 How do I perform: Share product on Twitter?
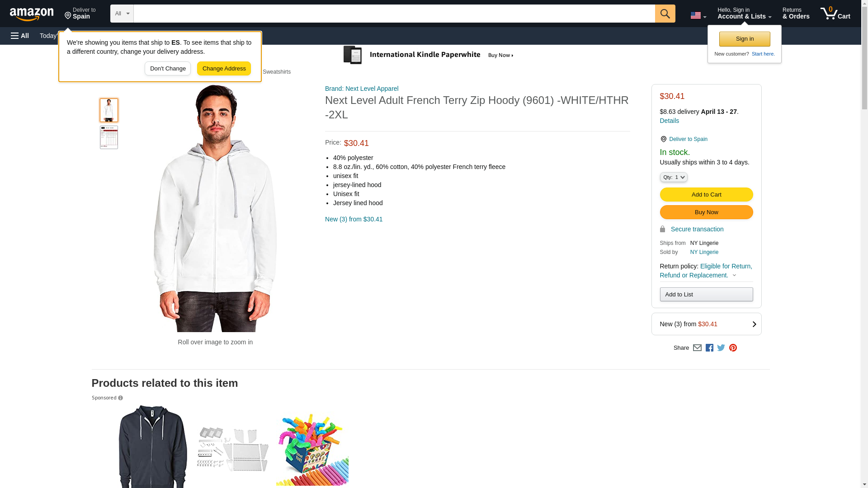coord(721,348)
